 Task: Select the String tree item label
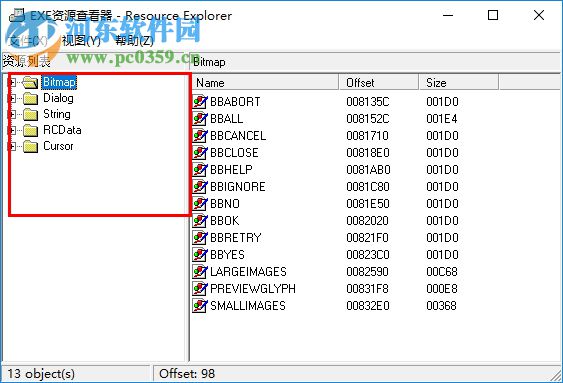tap(57, 114)
